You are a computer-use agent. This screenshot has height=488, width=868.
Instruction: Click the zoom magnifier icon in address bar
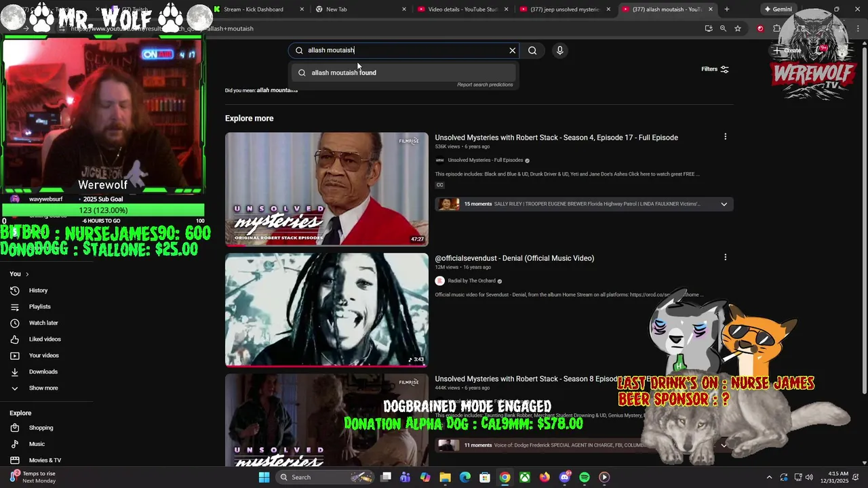[x=723, y=28]
